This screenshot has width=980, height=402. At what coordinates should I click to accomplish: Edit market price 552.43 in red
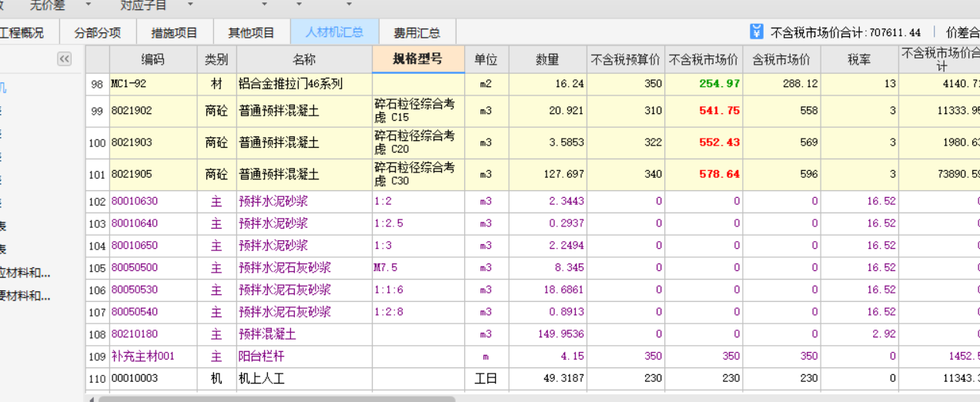704,142
